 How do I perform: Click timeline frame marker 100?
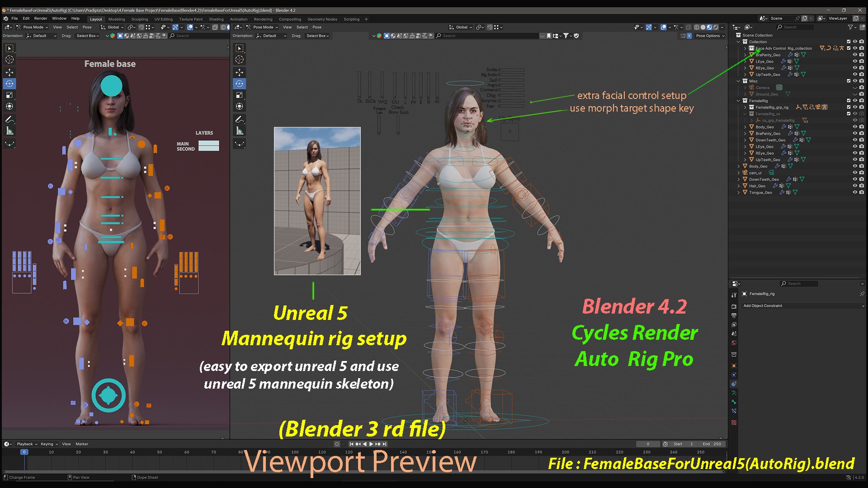pyautogui.click(x=295, y=452)
